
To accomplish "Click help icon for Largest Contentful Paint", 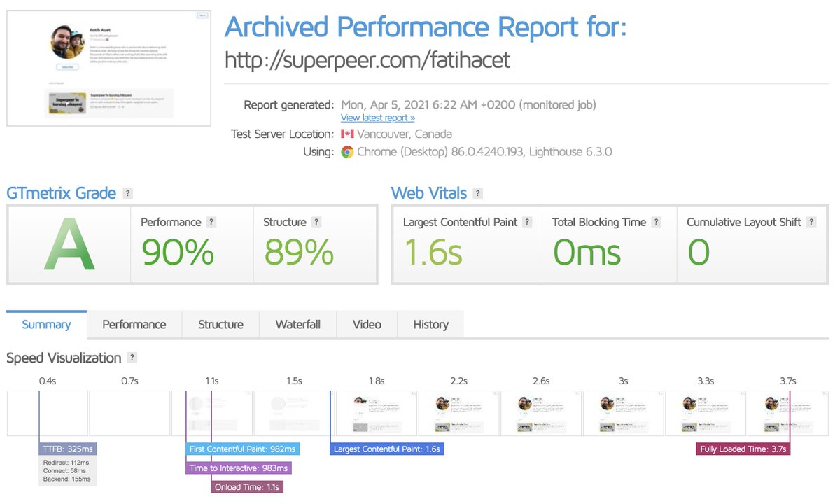I will pos(527,222).
